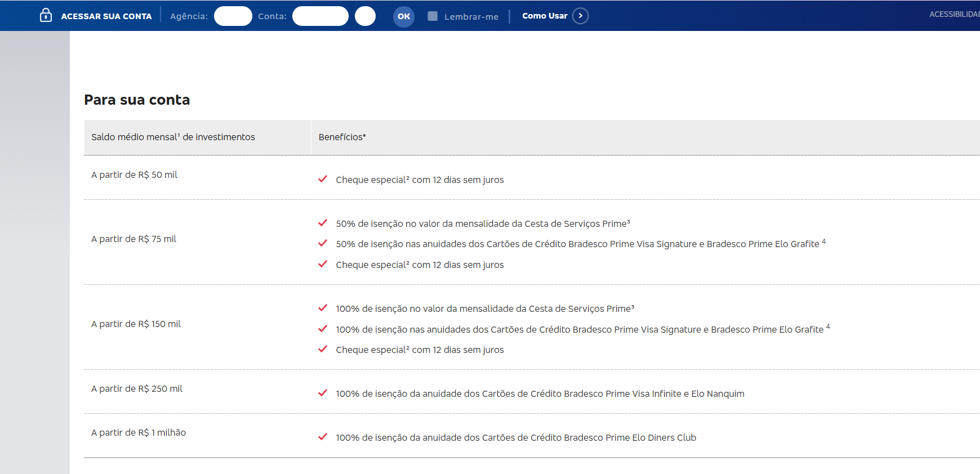Click the Saldo médio mensal column header
Screen dimensions: 980x474
pos(173,137)
